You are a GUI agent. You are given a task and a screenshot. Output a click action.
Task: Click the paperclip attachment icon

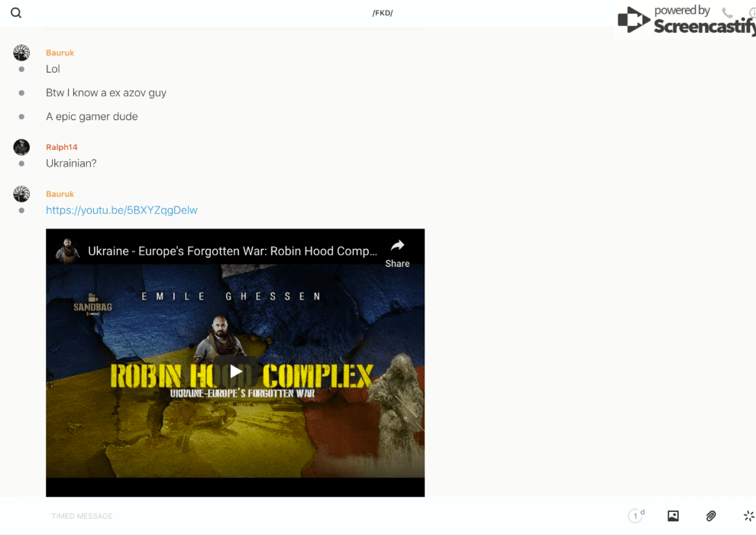point(711,516)
